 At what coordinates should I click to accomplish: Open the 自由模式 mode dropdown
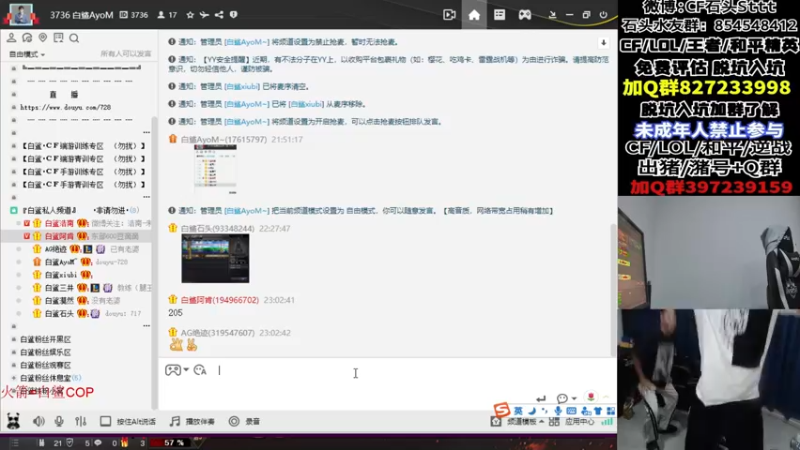27,54
